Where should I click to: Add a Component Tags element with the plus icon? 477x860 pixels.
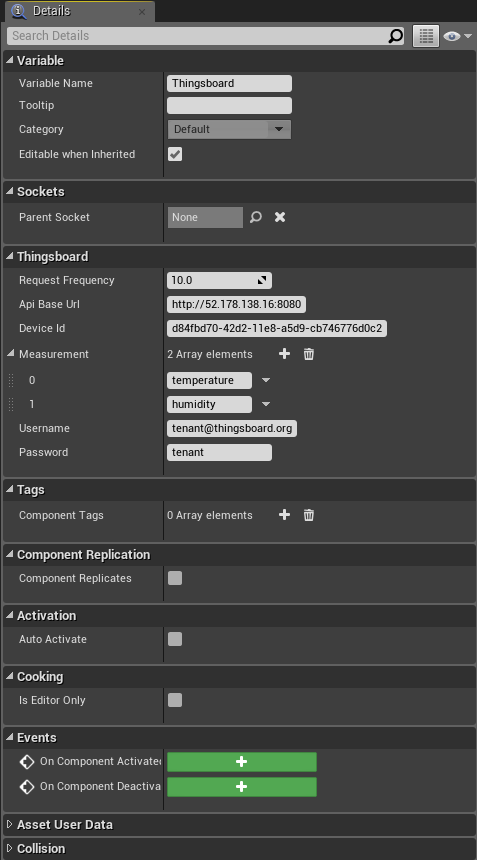coord(285,514)
